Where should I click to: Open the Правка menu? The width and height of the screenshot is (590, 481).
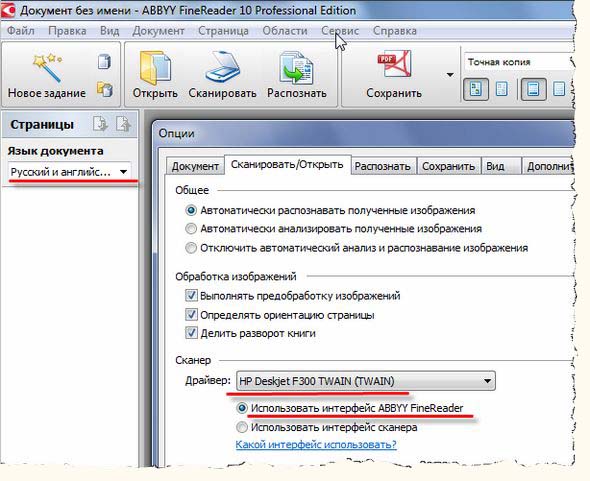(x=67, y=31)
